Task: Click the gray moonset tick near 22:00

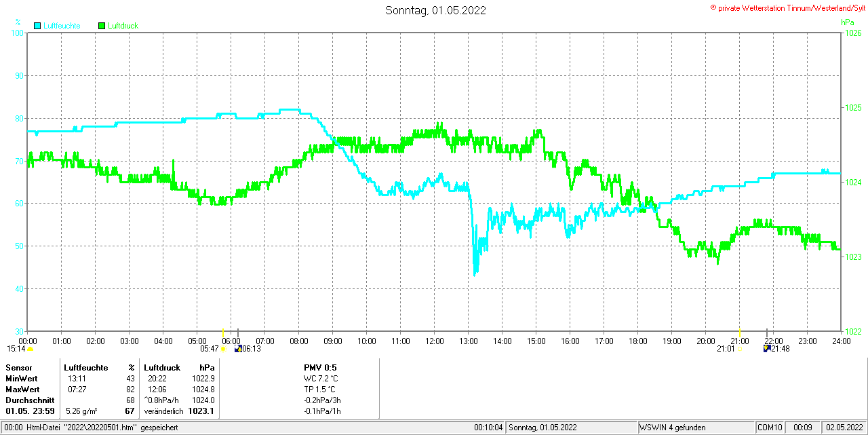Action: [767, 332]
